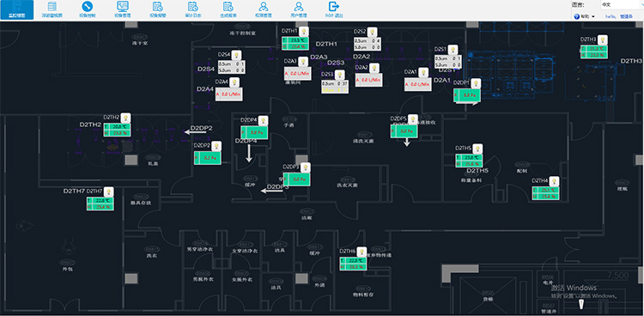Click the D2A4 airflow reading box

point(228,94)
